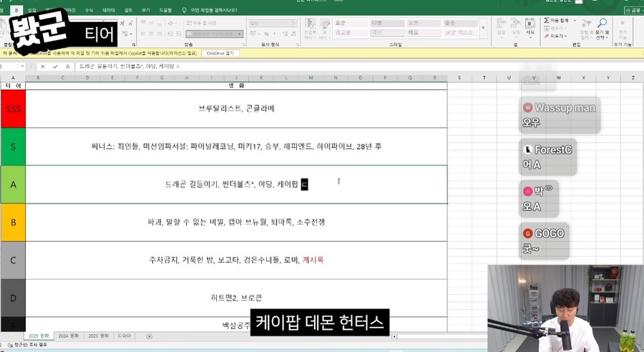Click accessibility check status bar icon
The height and width of the screenshot is (352, 644).
click(11, 345)
